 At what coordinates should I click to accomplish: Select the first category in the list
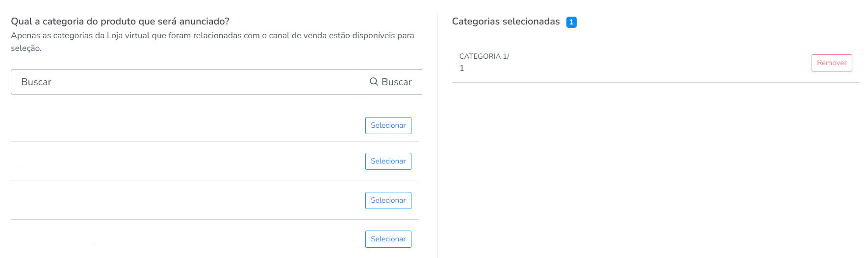click(x=388, y=125)
